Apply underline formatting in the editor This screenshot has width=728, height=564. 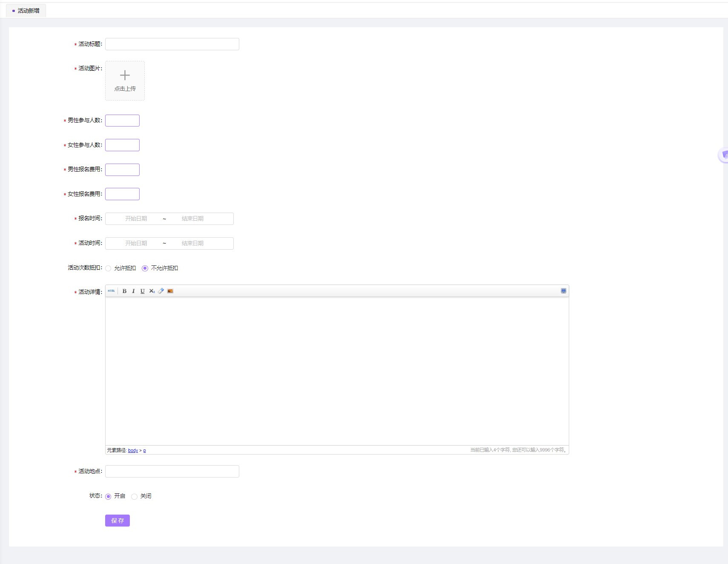(143, 291)
